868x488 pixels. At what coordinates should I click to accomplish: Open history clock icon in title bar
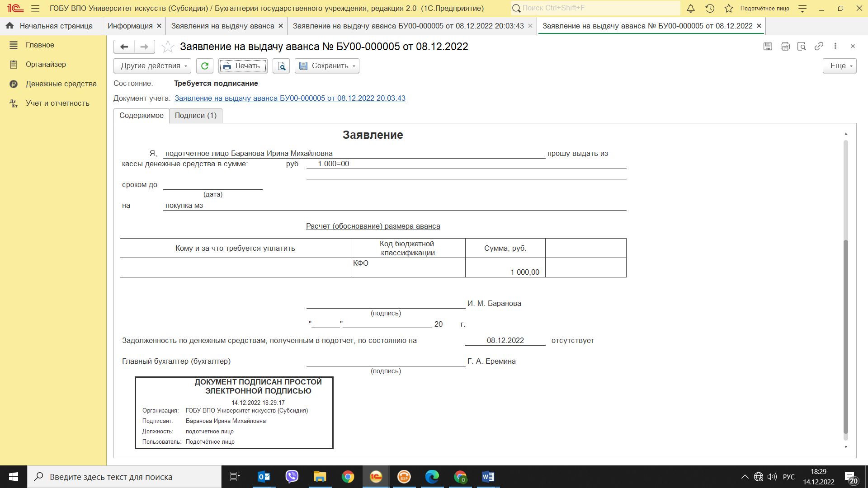(710, 8)
